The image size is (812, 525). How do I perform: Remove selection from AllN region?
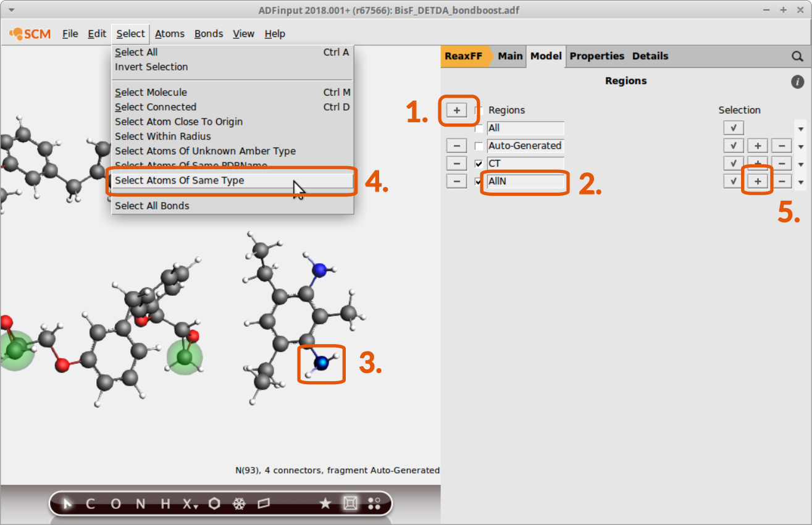pyautogui.click(x=782, y=182)
